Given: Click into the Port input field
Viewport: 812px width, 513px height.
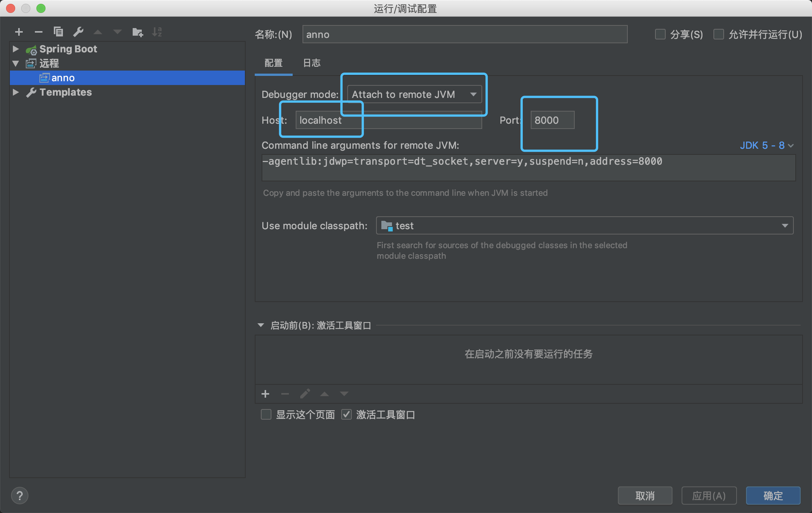Looking at the screenshot, I should coord(552,120).
